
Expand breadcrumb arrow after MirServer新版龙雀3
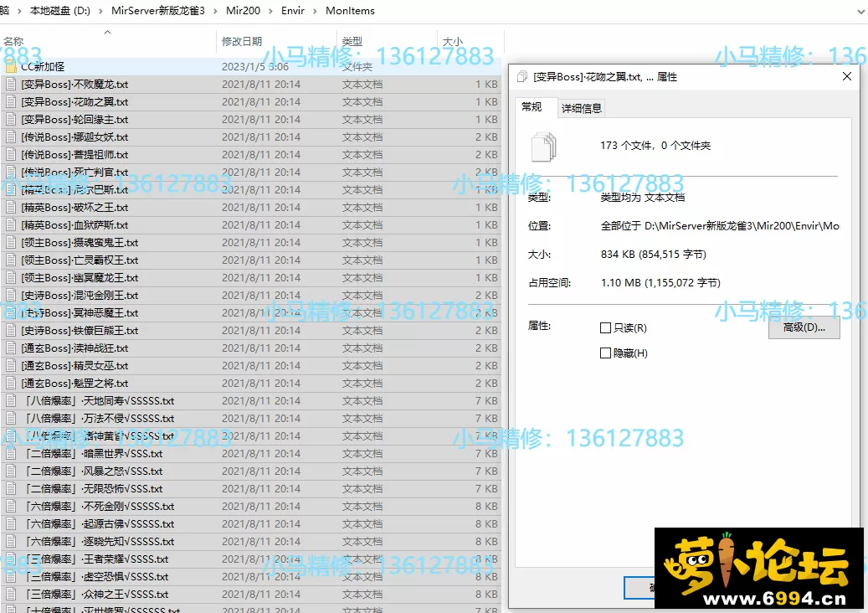coord(215,11)
